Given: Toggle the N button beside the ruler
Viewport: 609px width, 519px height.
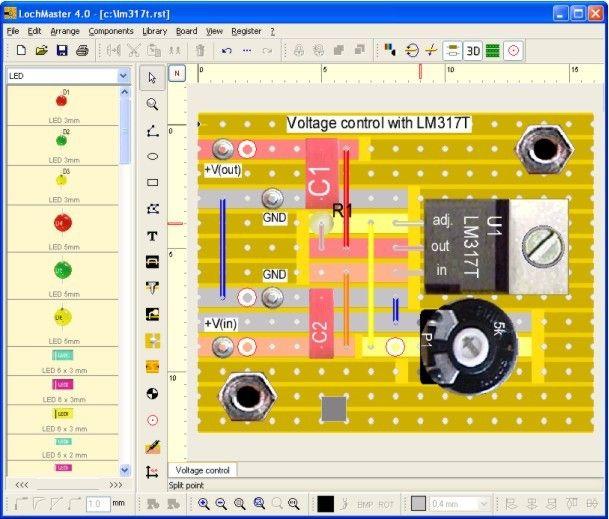Looking at the screenshot, I should click(x=177, y=74).
